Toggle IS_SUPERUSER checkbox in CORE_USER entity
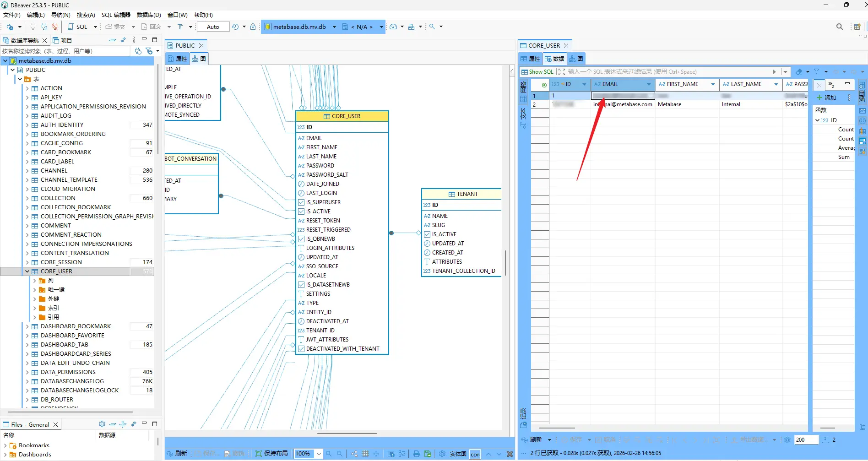The width and height of the screenshot is (868, 461). point(301,202)
